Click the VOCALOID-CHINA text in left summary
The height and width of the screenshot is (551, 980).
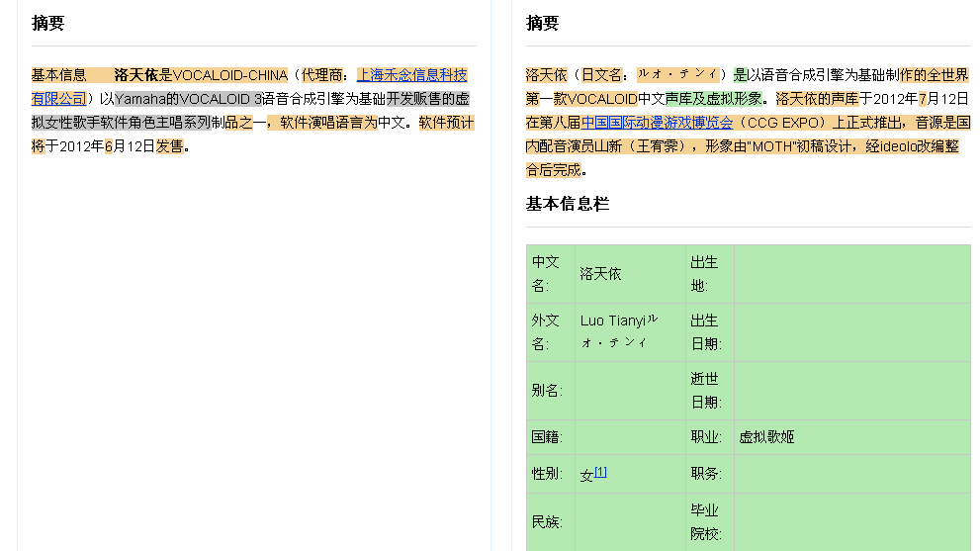click(230, 75)
